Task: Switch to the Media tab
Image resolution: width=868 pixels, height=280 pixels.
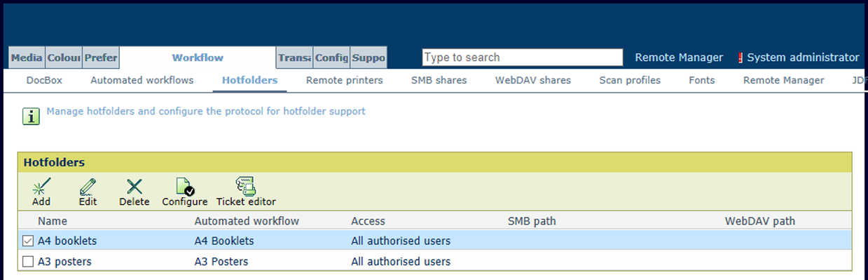Action: click(x=27, y=58)
